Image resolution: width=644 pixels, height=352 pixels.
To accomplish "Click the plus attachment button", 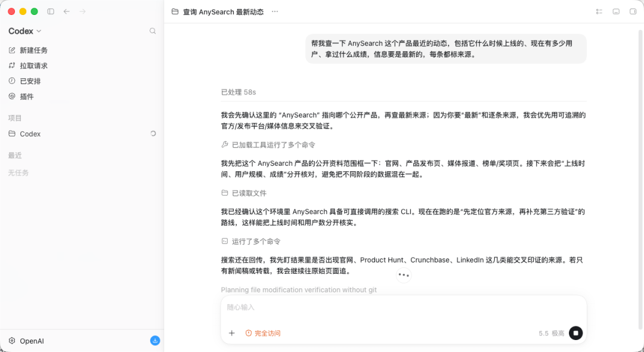I will coord(231,333).
